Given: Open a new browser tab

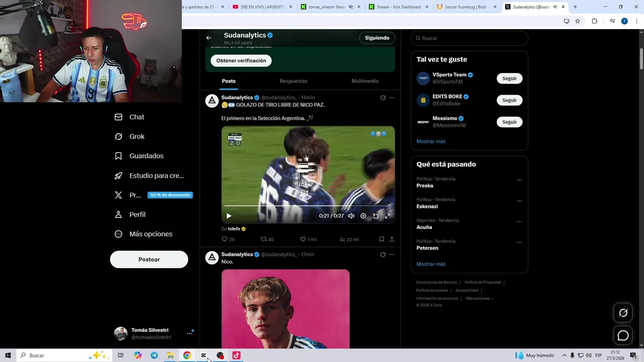Looking at the screenshot, I should click(x=575, y=7).
